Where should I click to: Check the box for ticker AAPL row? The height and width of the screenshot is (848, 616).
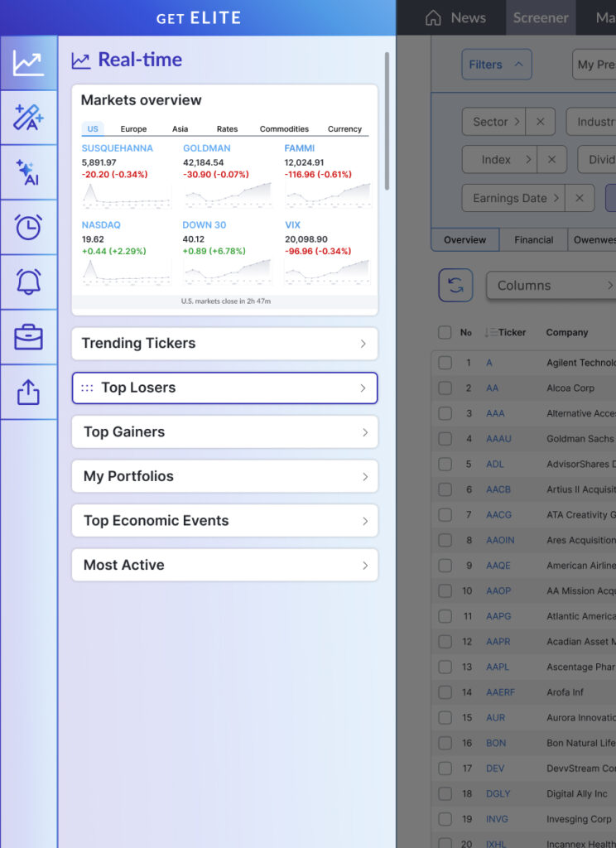coord(445,667)
